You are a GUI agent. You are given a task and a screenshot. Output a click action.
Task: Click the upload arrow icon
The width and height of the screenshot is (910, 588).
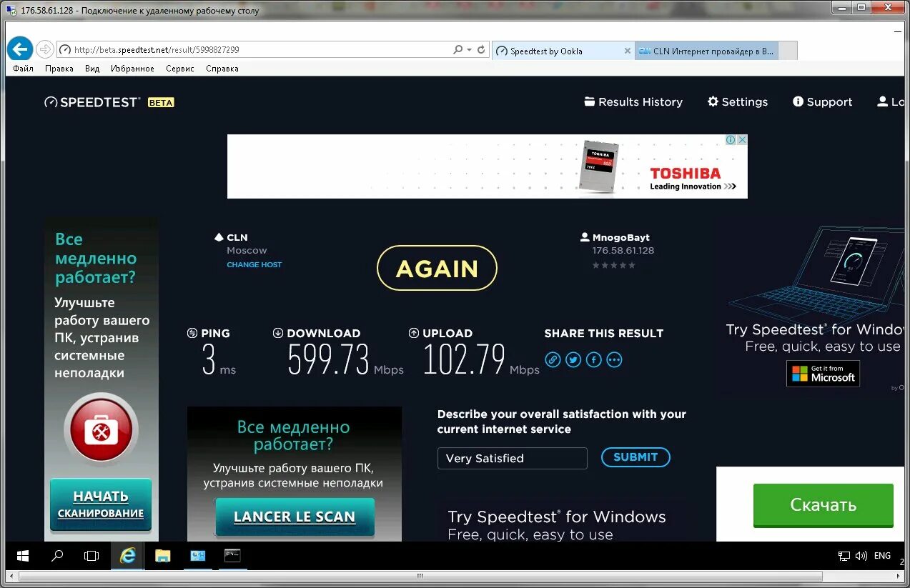pos(414,333)
